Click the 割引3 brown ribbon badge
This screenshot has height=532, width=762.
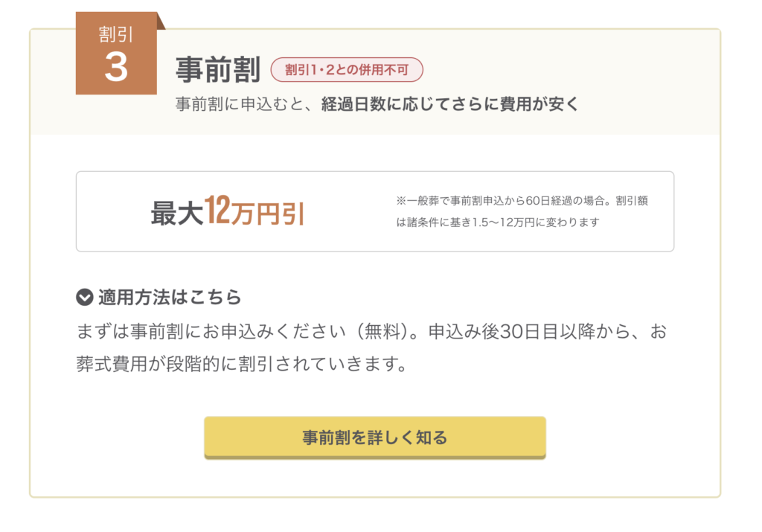tap(116, 53)
